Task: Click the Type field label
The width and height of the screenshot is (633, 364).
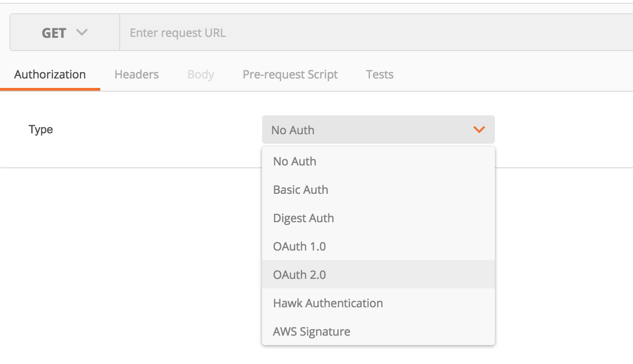Action: click(41, 130)
